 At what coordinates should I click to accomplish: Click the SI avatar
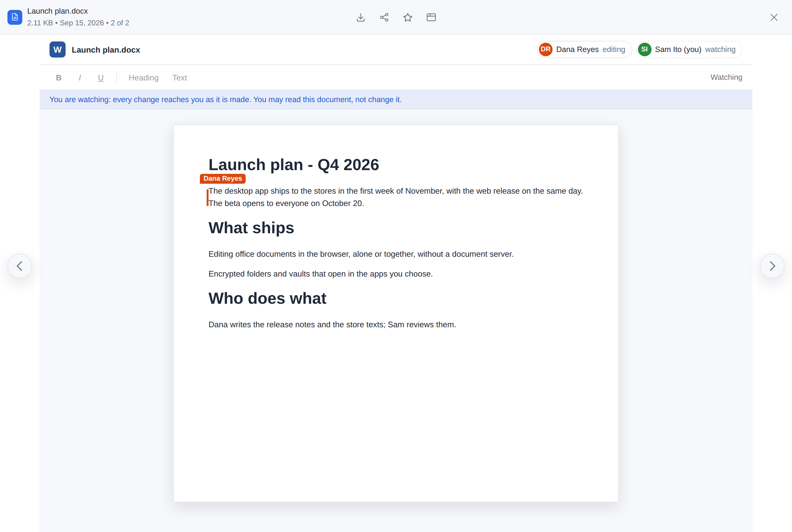[x=644, y=49]
